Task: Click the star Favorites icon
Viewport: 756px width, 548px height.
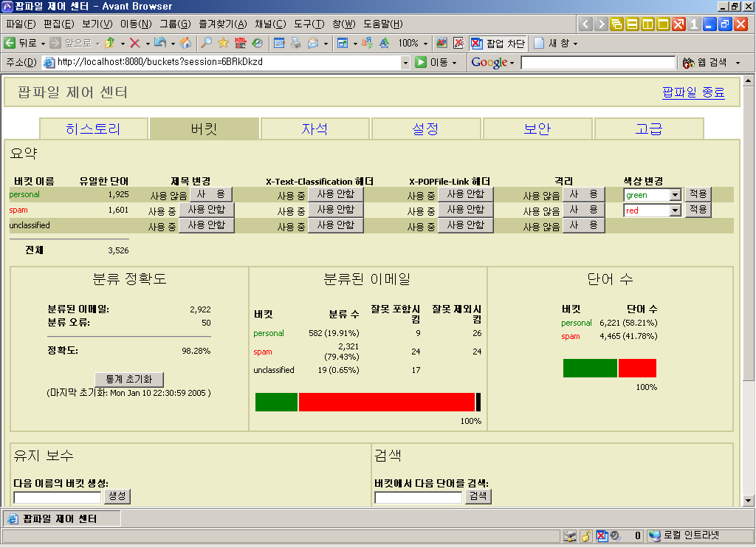Action: point(223,43)
